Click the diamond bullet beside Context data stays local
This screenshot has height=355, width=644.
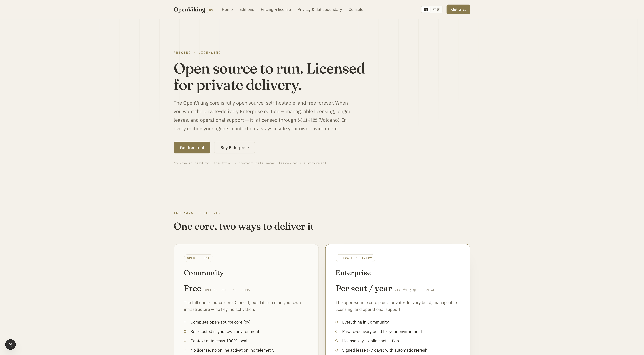(185, 341)
